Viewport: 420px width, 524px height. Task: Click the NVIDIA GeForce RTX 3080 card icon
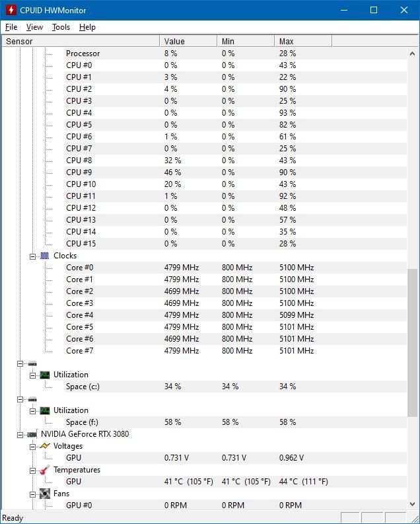pyautogui.click(x=32, y=435)
